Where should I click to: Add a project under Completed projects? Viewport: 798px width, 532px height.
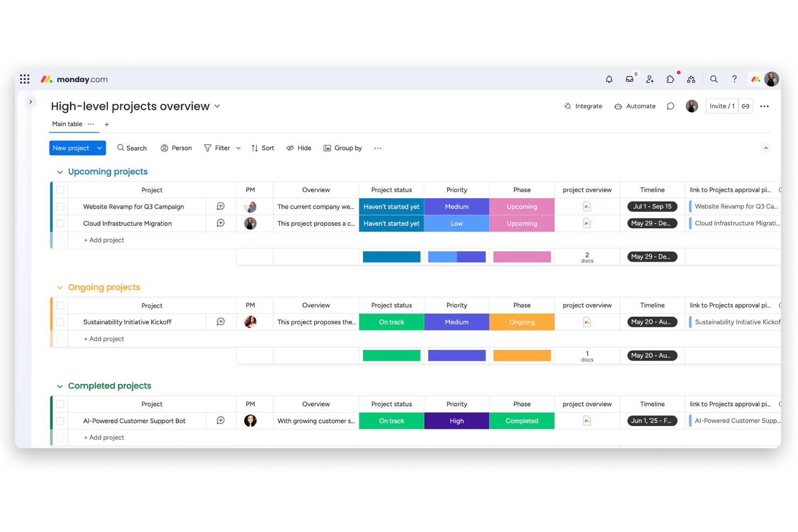click(104, 437)
